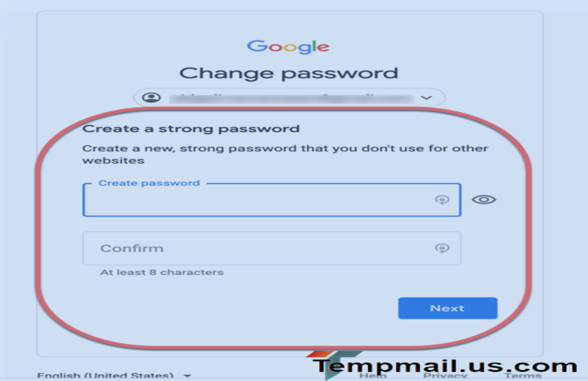This screenshot has height=381, width=588.
Task: Expand the account switcher chevron
Action: click(426, 98)
